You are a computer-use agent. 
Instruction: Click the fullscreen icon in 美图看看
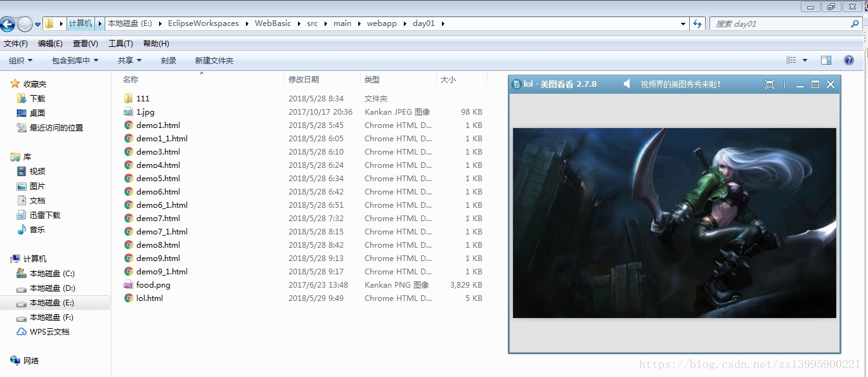770,84
